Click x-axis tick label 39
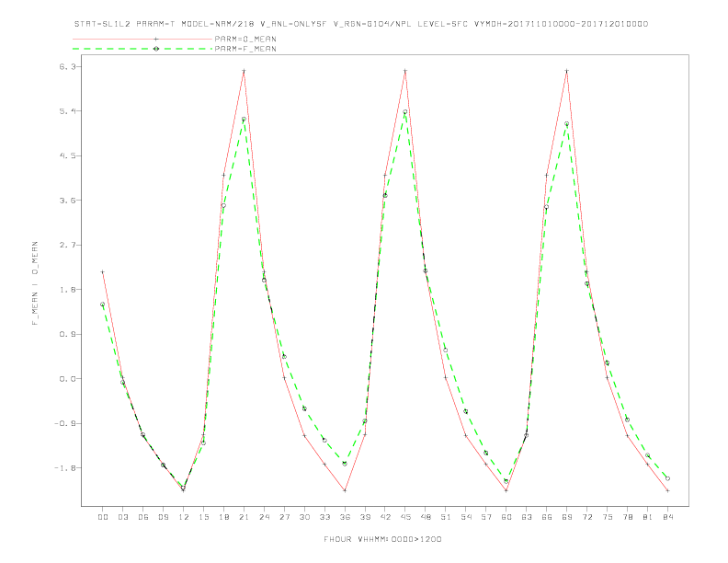This screenshot has width=728, height=563. click(x=365, y=517)
